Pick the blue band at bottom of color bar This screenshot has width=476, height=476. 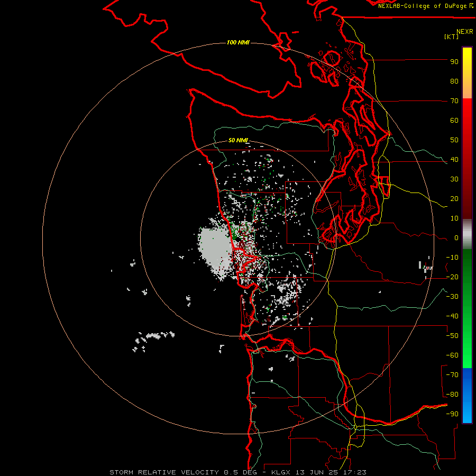pos(467,395)
